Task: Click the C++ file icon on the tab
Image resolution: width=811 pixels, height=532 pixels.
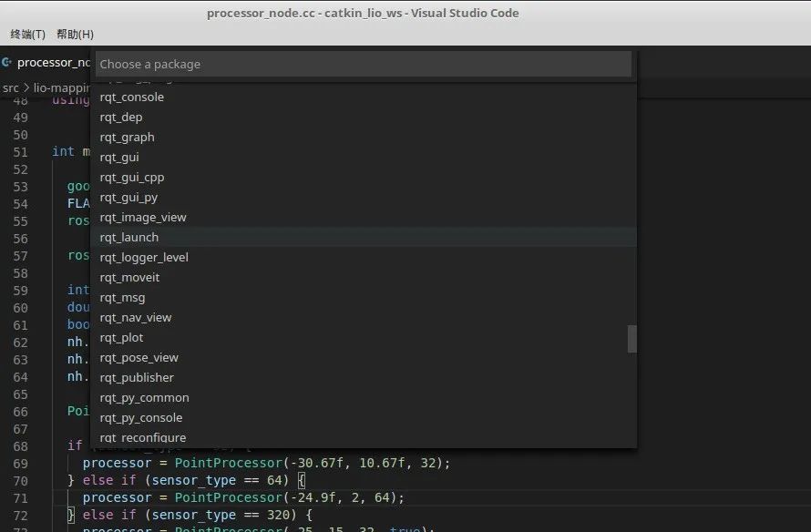Action: (x=6, y=63)
